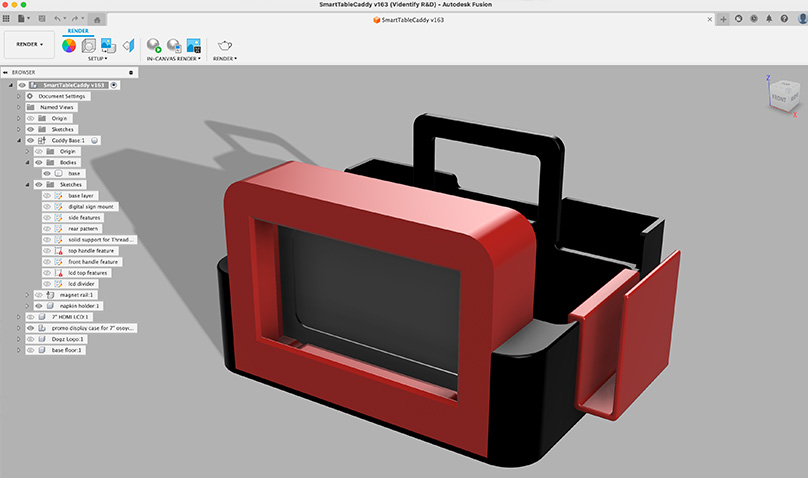Open the Extensions icon
This screenshot has height=478, width=808.
738,19
